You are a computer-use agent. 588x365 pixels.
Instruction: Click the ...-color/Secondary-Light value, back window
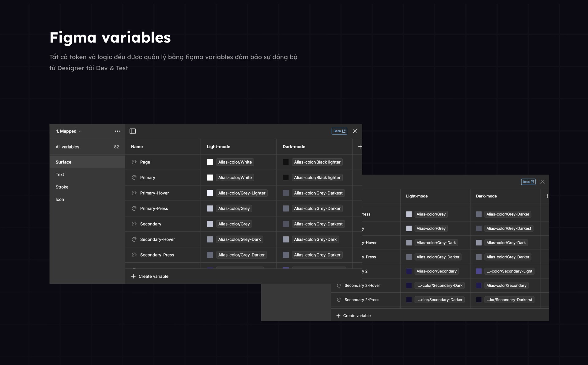coord(510,271)
